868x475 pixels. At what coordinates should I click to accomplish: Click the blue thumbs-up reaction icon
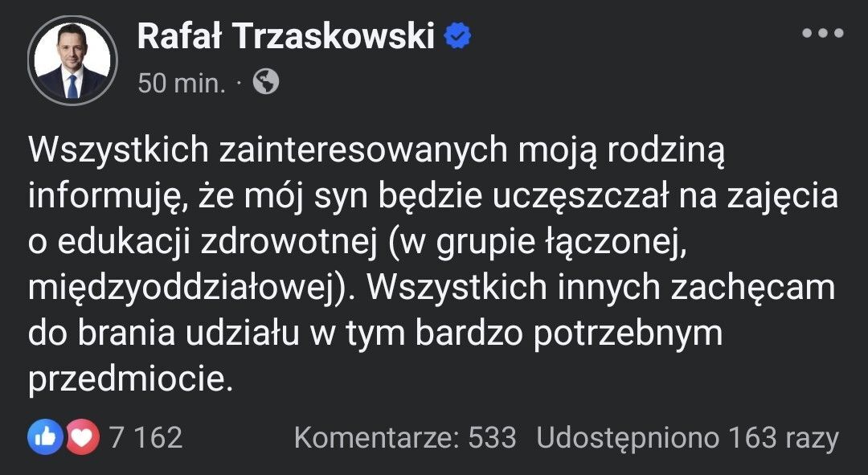(45, 437)
